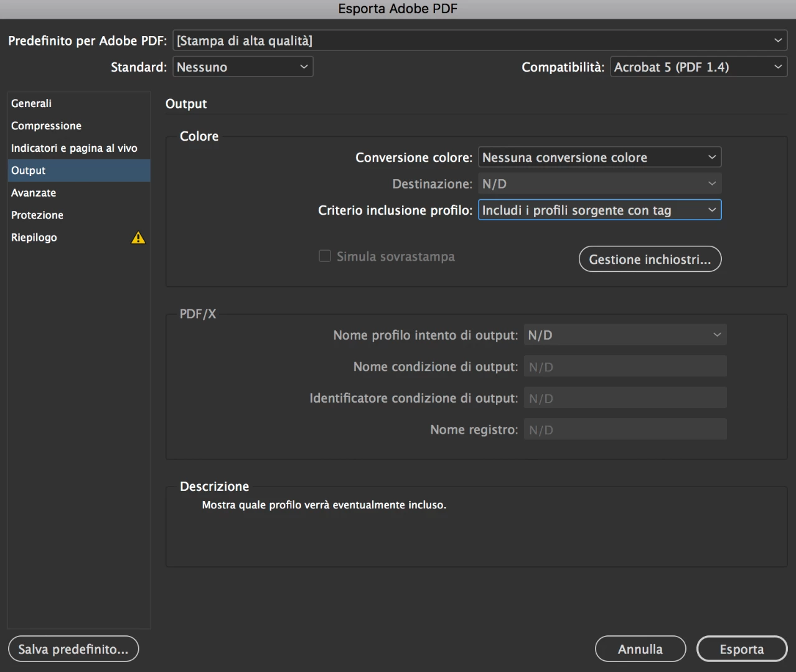Click the Gestione inchiostri button
796x672 pixels.
[x=650, y=259]
